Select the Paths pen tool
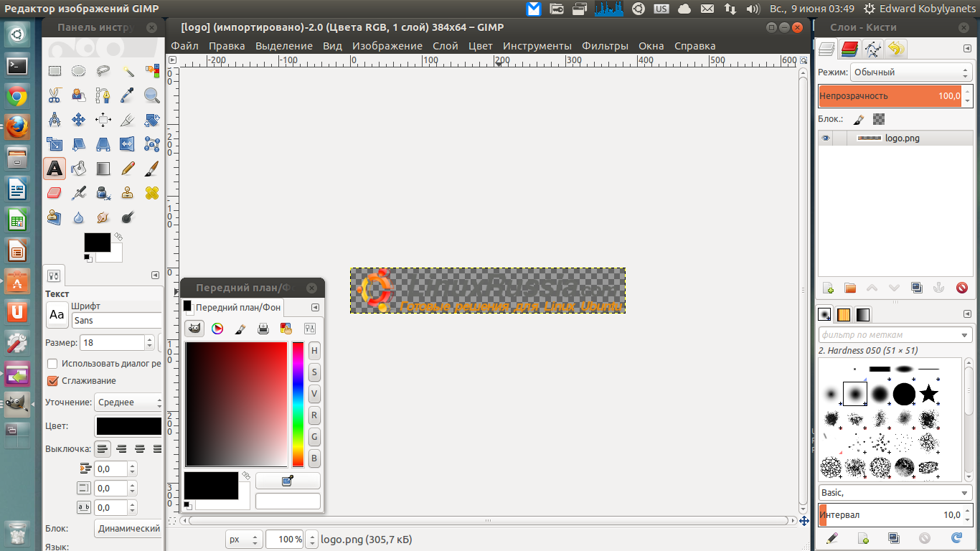The image size is (980, 551). point(103,95)
